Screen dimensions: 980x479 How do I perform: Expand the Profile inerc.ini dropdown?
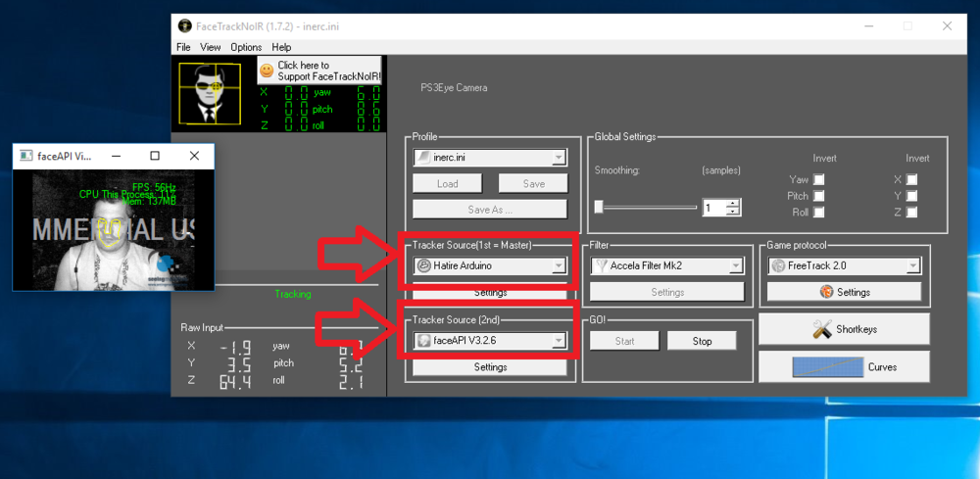tap(560, 158)
